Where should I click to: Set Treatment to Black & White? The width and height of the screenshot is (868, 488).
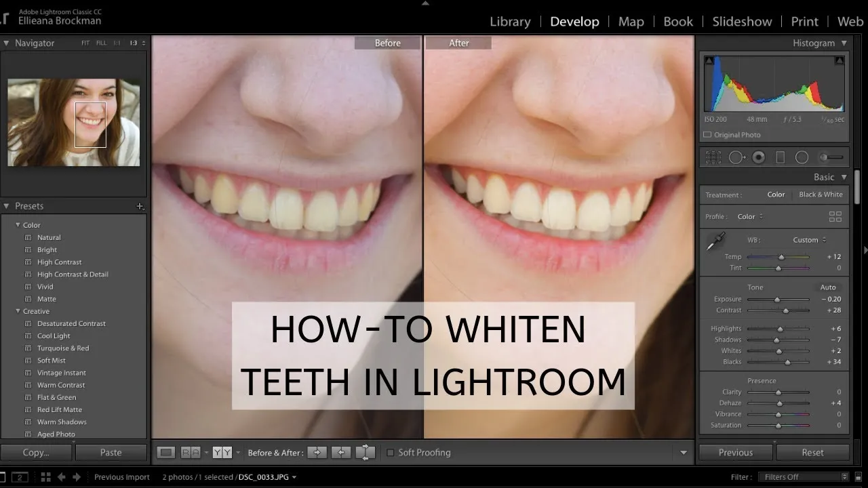click(x=821, y=195)
